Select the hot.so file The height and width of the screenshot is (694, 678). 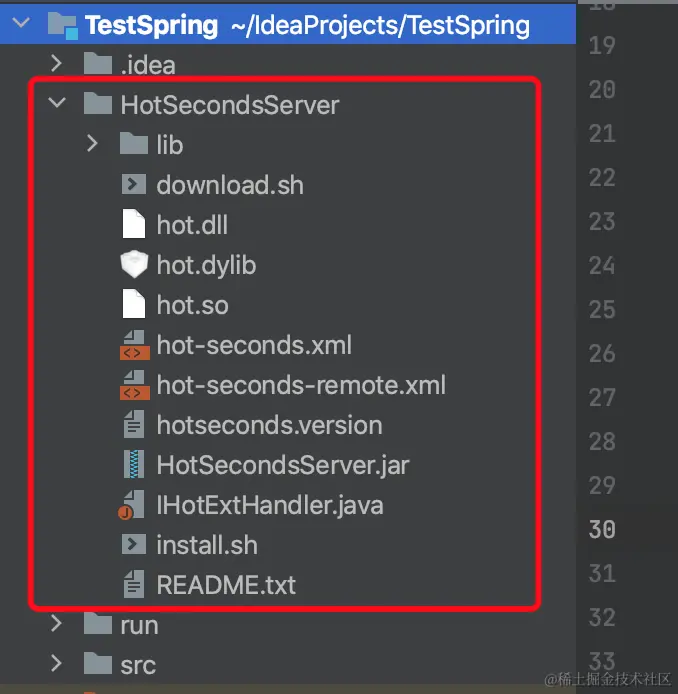pos(192,305)
